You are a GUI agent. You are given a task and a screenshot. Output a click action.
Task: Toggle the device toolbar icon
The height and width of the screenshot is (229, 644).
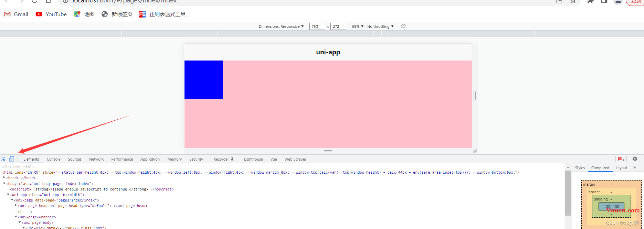pyautogui.click(x=11, y=159)
